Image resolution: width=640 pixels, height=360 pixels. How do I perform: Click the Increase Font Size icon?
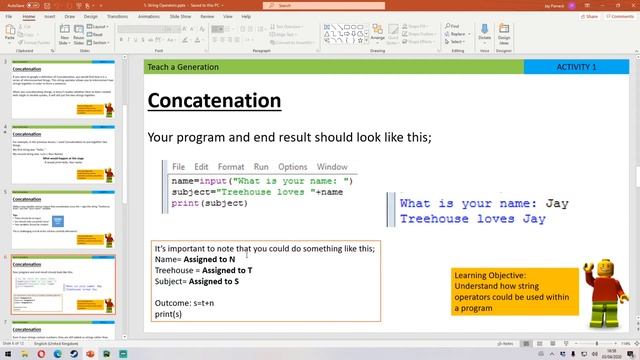pyautogui.click(x=185, y=29)
